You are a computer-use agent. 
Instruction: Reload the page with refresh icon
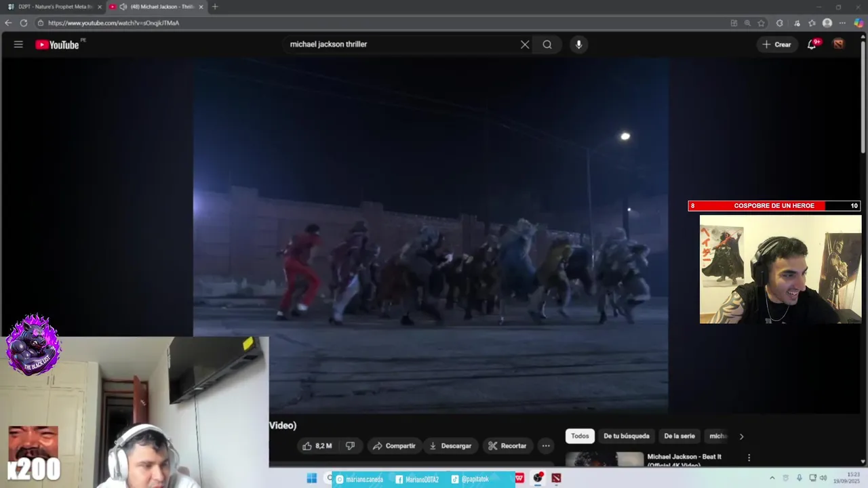[x=24, y=23]
